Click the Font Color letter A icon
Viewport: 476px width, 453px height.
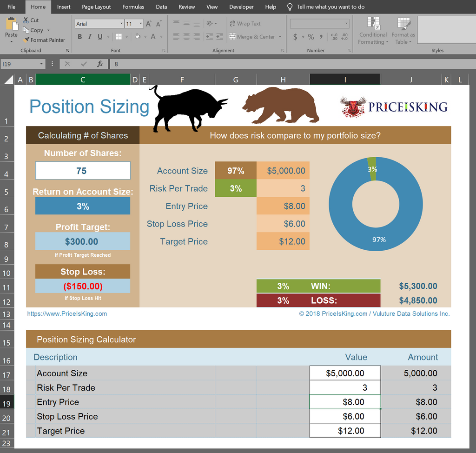point(153,37)
